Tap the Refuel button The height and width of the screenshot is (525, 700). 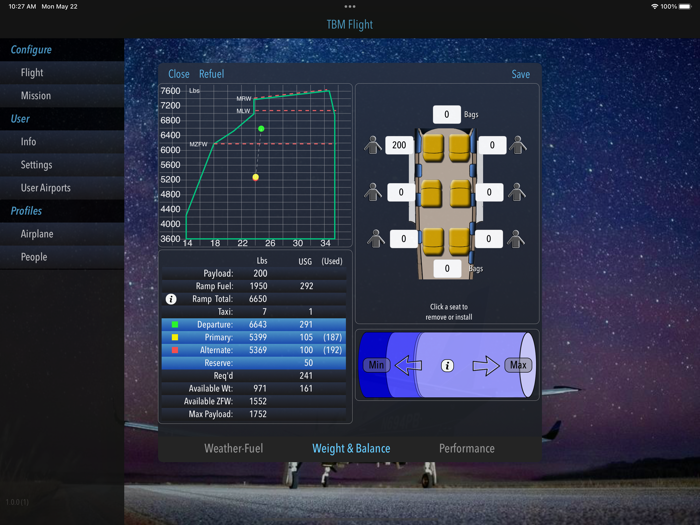212,74
